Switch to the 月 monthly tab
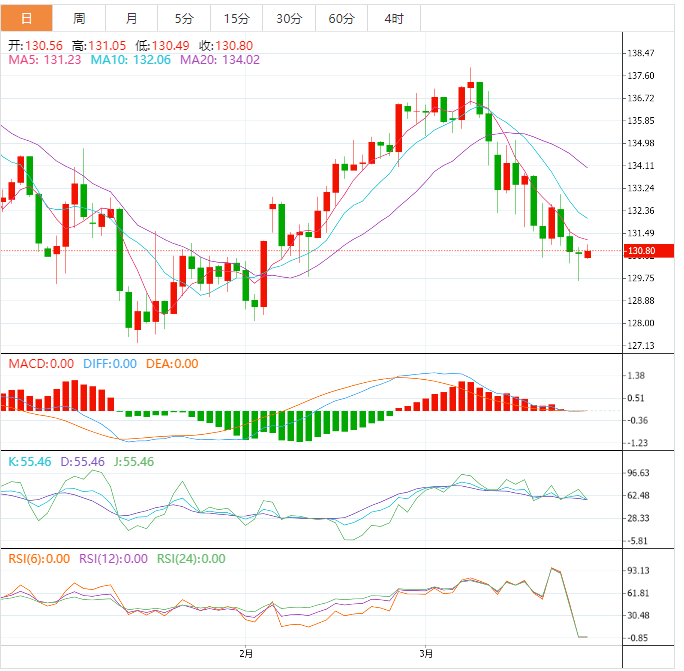 point(132,19)
